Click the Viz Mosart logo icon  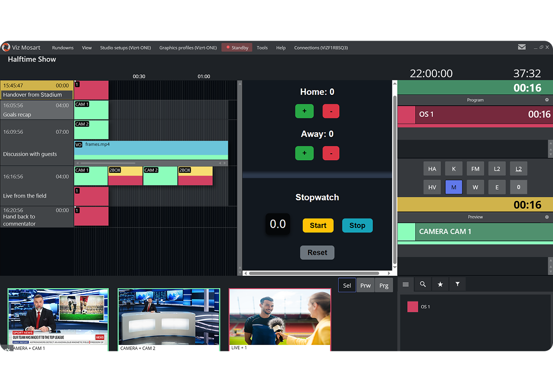[x=6, y=47]
